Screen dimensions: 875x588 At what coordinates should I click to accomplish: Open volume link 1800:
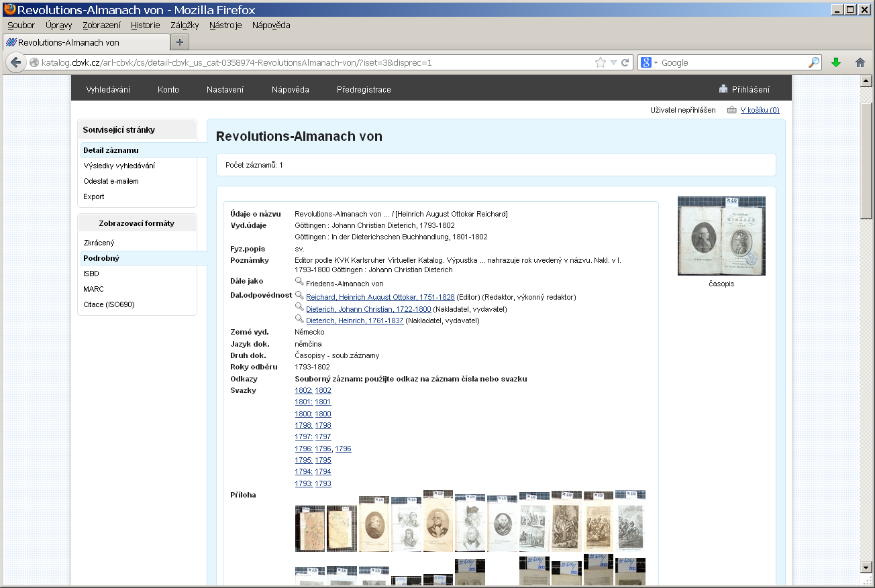click(304, 414)
